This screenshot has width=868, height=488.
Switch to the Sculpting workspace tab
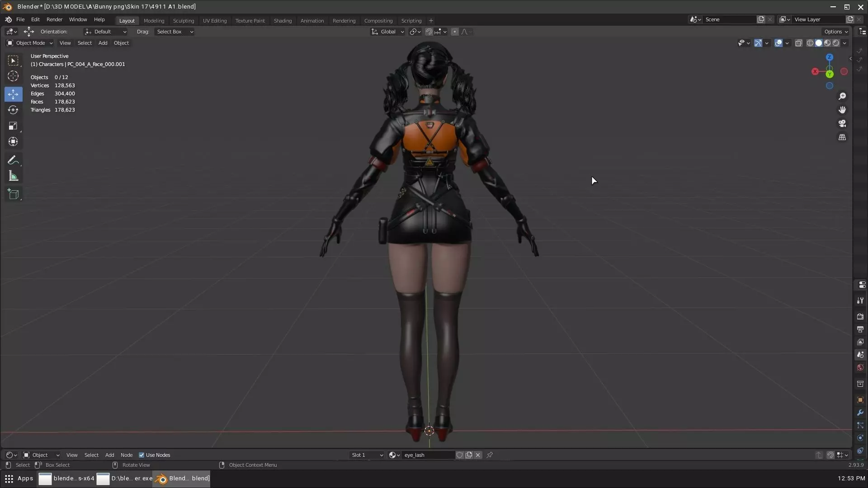point(184,21)
